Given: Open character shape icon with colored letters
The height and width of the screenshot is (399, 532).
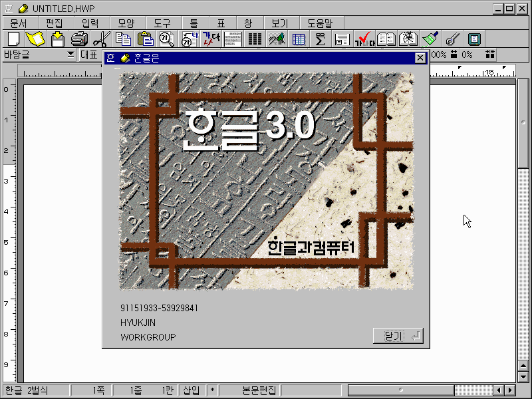Looking at the screenshot, I should click(x=211, y=39).
